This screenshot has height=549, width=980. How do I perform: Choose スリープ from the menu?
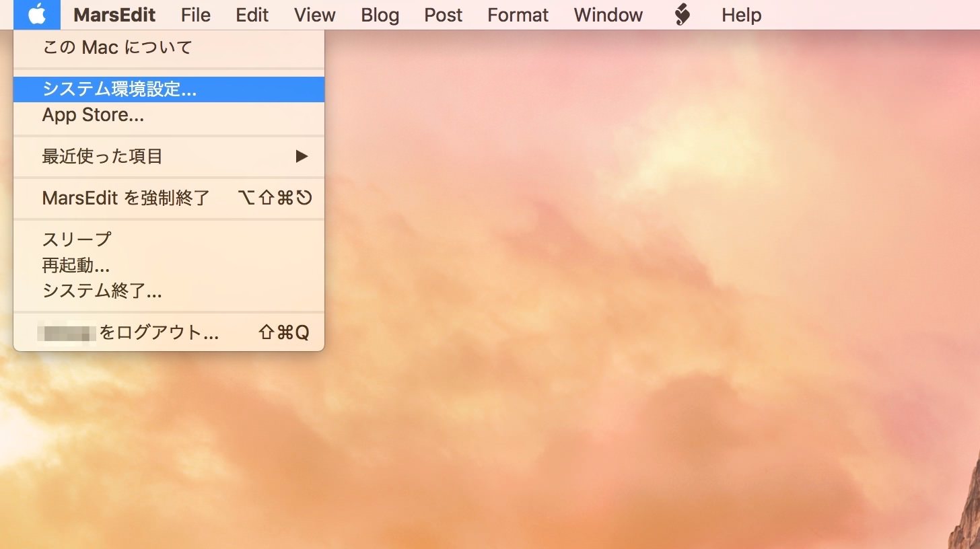(x=169, y=239)
